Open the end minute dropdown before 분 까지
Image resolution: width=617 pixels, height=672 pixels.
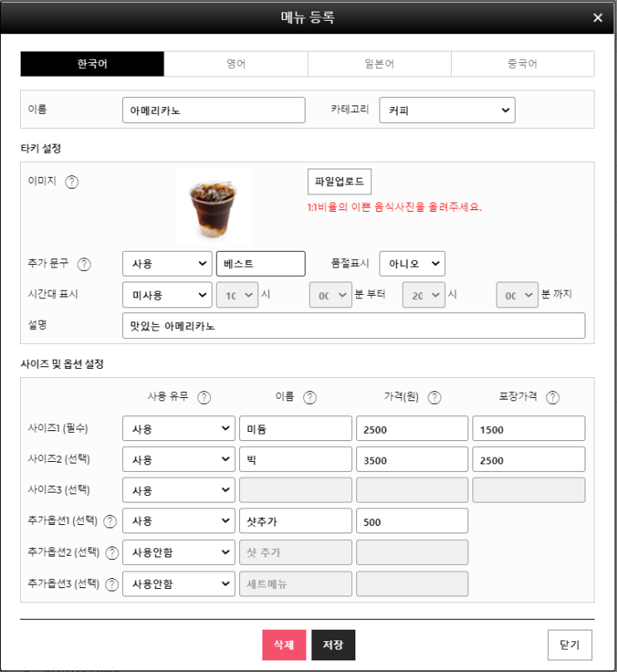pos(517,295)
